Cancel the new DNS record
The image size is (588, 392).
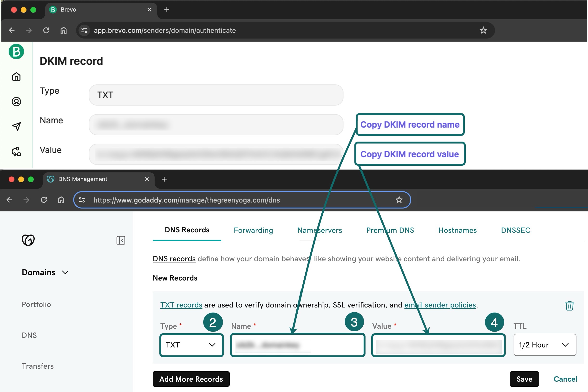[x=565, y=379]
